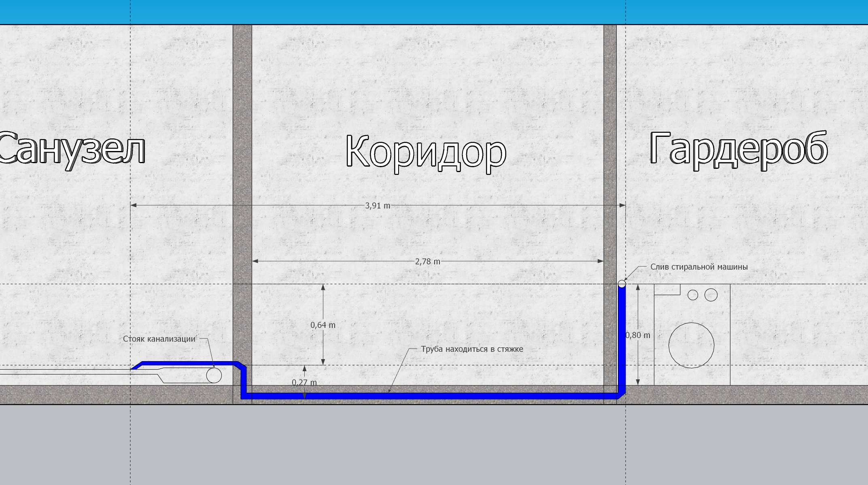Select 'Стояк канализации' annotation label
This screenshot has height=485, width=868.
pos(159,339)
